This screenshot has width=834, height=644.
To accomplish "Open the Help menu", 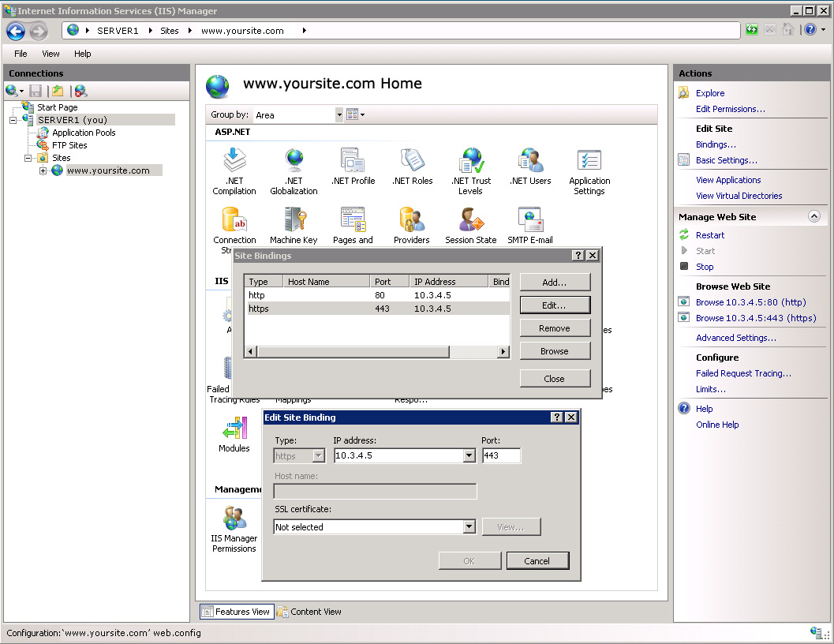I will click(x=82, y=54).
